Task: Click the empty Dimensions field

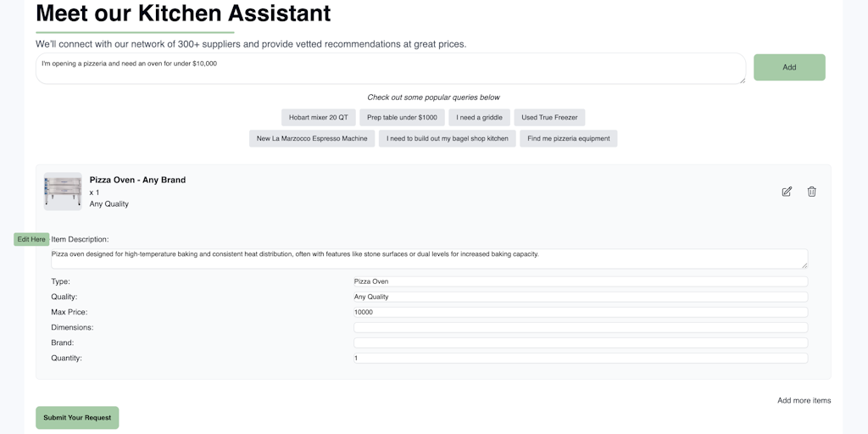Action: (x=581, y=328)
